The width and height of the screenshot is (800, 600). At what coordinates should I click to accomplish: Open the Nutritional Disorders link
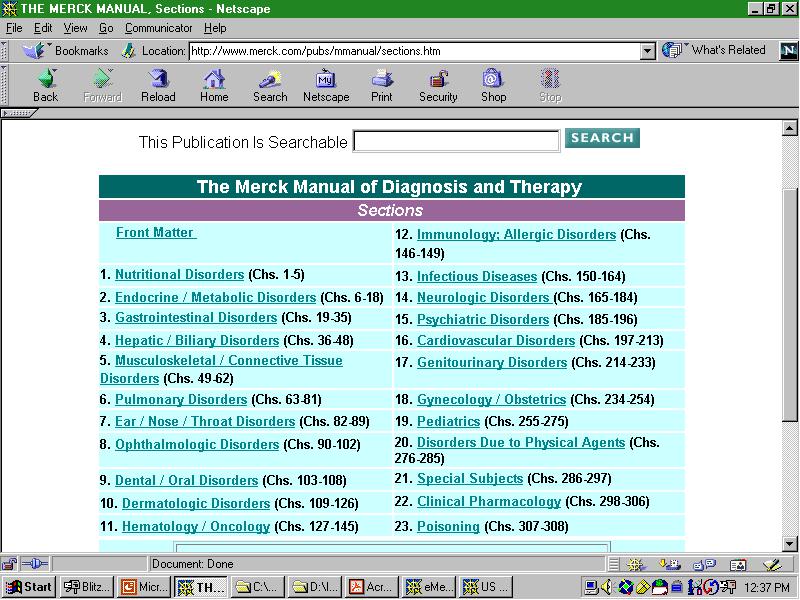[x=180, y=274]
